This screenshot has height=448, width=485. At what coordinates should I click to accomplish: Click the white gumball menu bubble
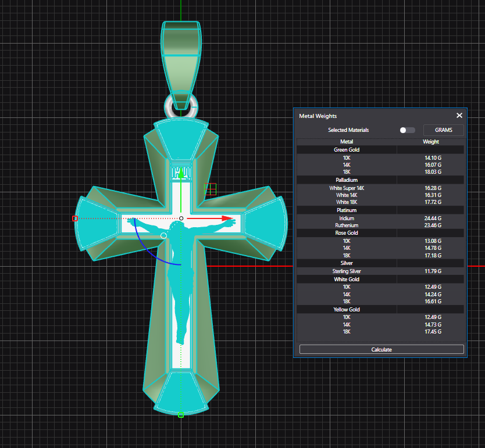(x=163, y=236)
